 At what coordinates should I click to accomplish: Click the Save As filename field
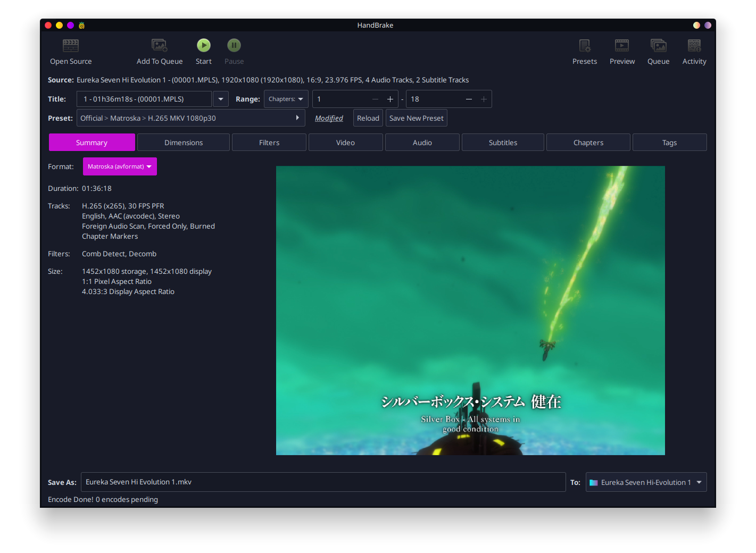point(323,482)
